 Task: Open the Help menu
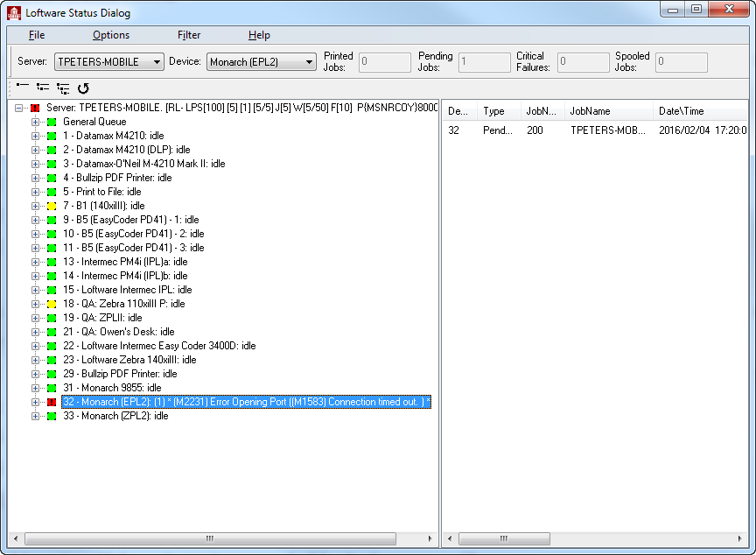[x=259, y=35]
